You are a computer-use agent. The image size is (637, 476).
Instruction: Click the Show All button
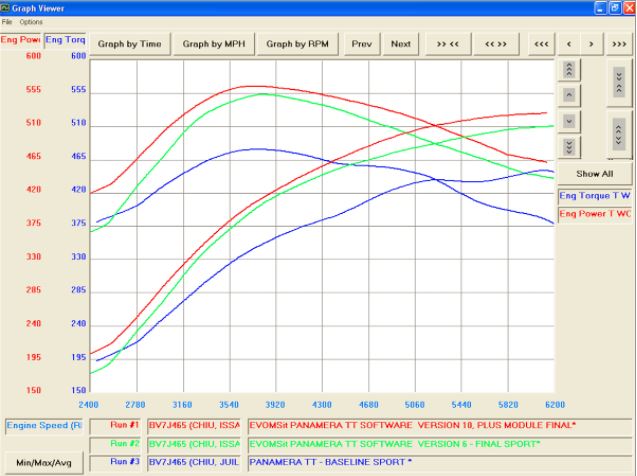594,173
